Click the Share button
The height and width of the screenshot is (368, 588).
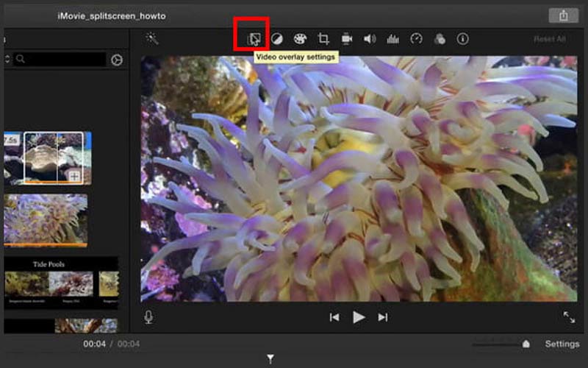point(563,15)
